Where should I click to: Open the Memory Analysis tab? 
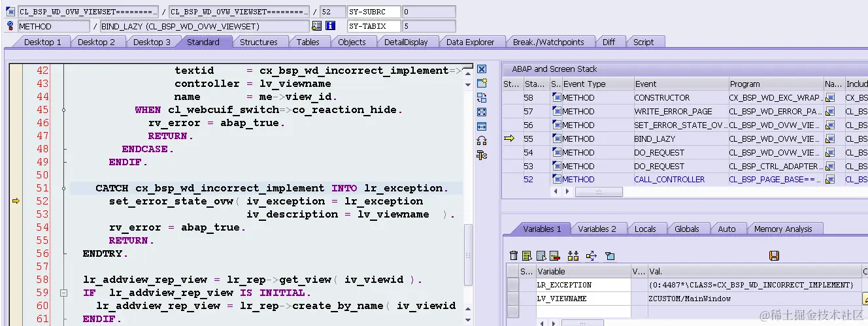(783, 229)
